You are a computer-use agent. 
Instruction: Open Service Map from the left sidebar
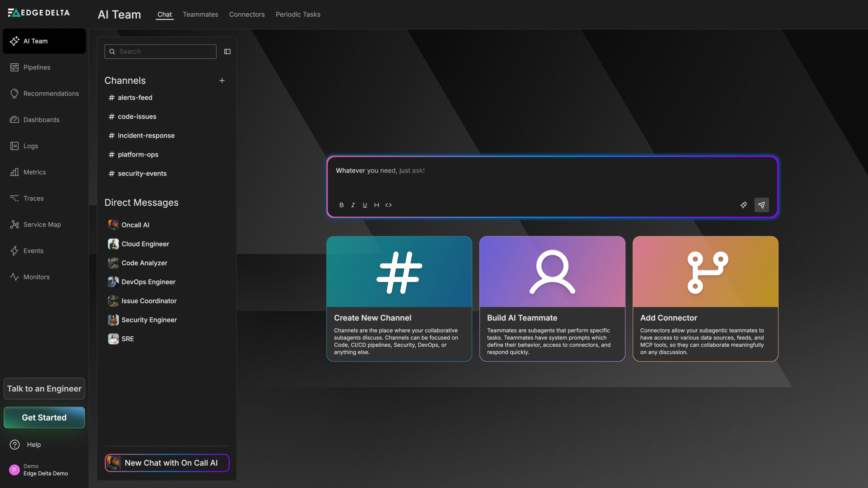42,224
